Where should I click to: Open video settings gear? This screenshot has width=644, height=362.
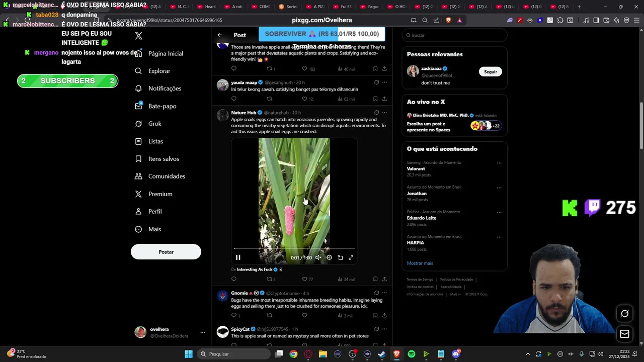(x=329, y=257)
